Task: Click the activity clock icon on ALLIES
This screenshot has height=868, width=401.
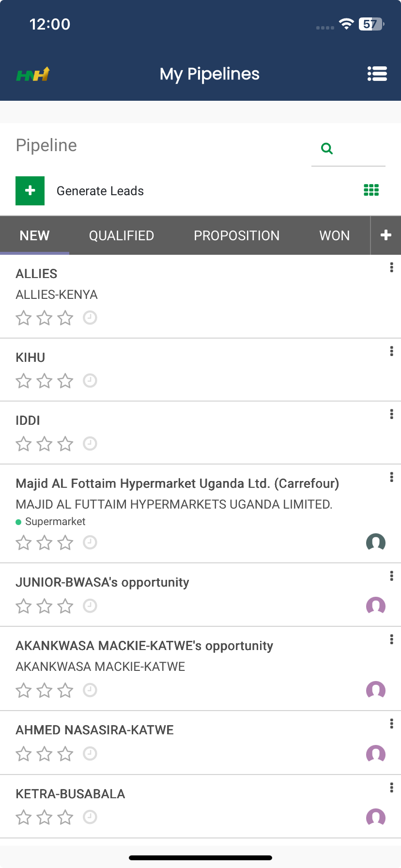Action: pos(90,318)
